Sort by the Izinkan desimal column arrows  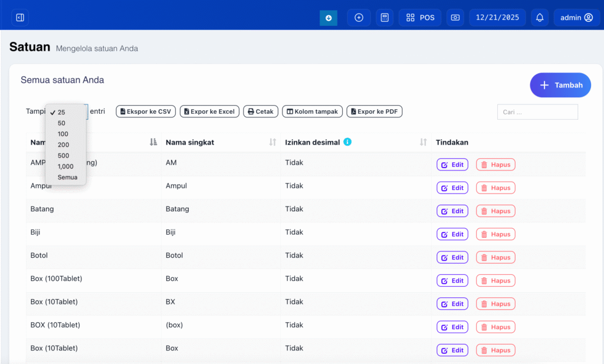click(x=423, y=142)
